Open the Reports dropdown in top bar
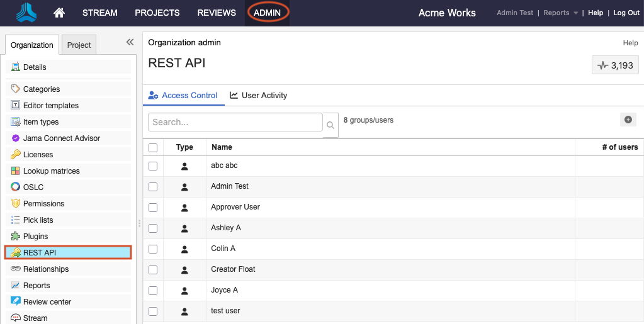Viewport: 644px width, 324px height. (560, 13)
